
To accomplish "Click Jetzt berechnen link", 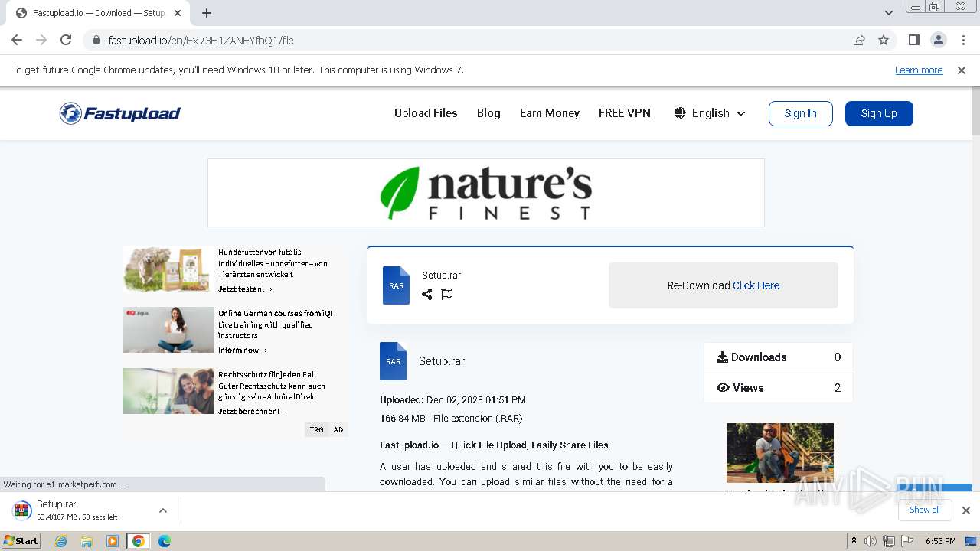I will click(253, 412).
